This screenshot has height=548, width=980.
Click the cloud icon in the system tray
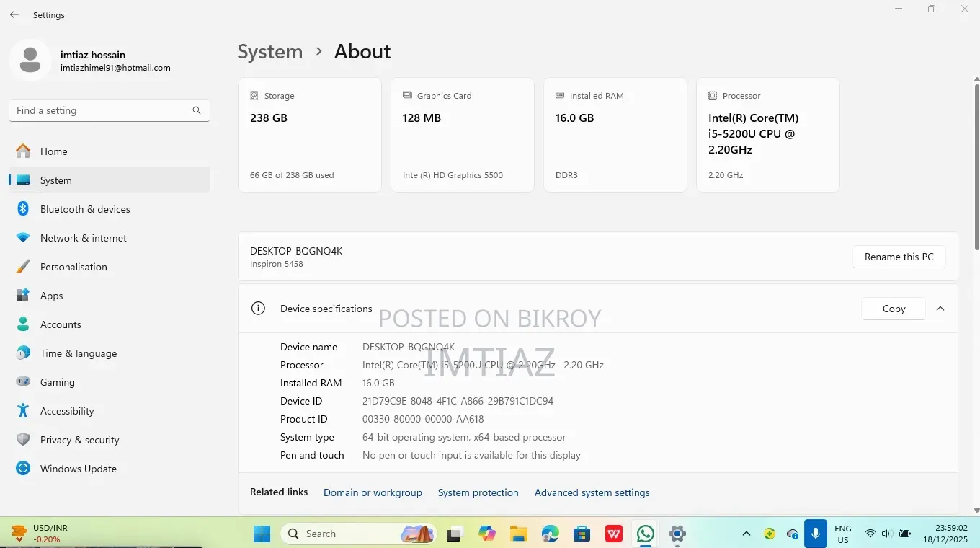[793, 534]
